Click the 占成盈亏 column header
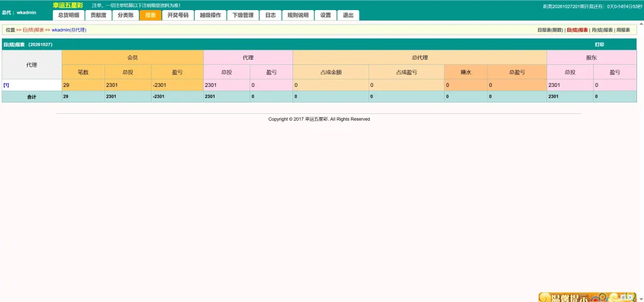The width and height of the screenshot is (644, 302). 406,72
